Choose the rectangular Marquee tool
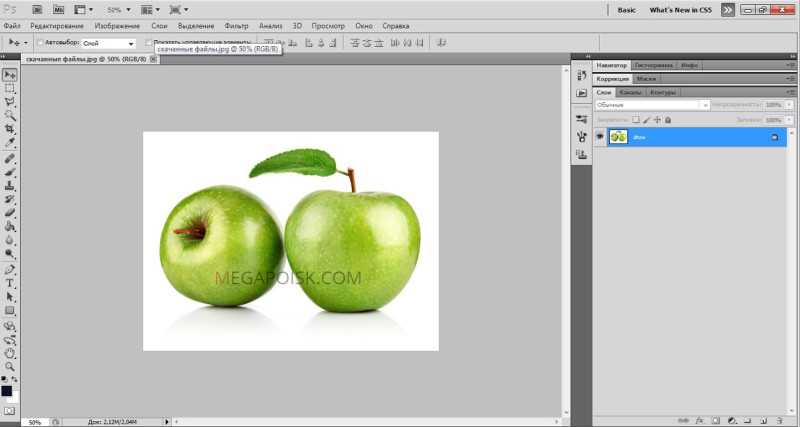 tap(10, 89)
